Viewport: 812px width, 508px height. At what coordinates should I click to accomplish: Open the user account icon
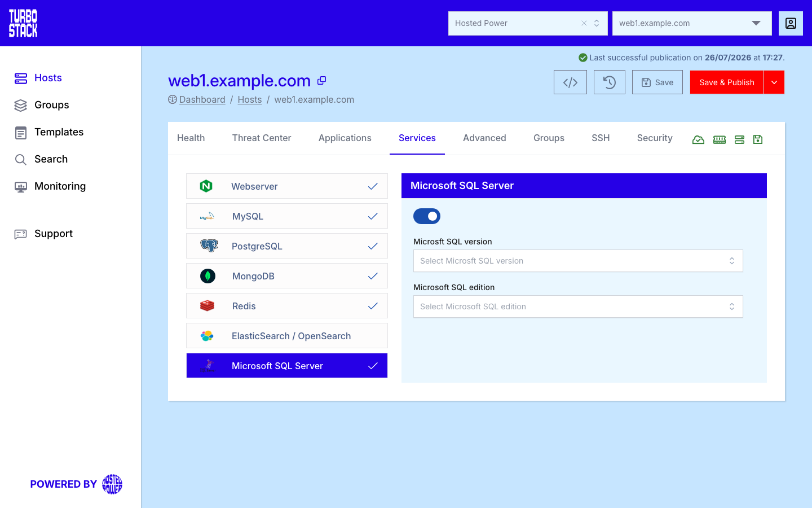click(x=791, y=23)
